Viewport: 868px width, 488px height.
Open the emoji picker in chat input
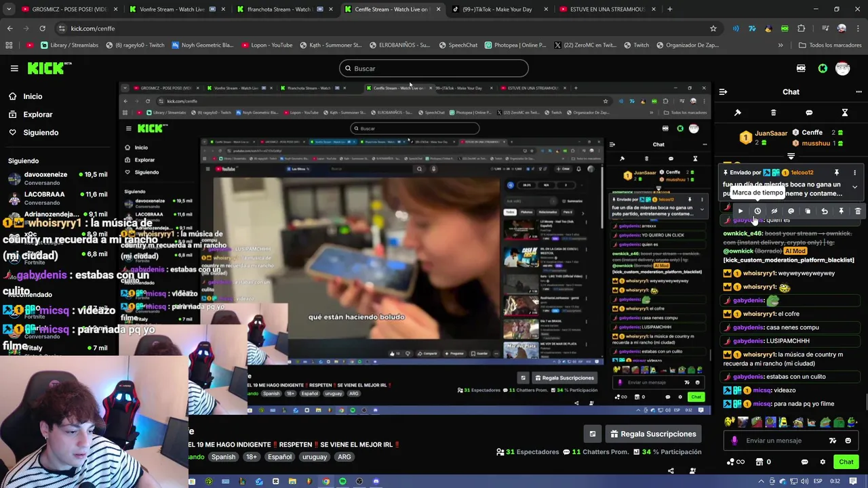[848, 441]
